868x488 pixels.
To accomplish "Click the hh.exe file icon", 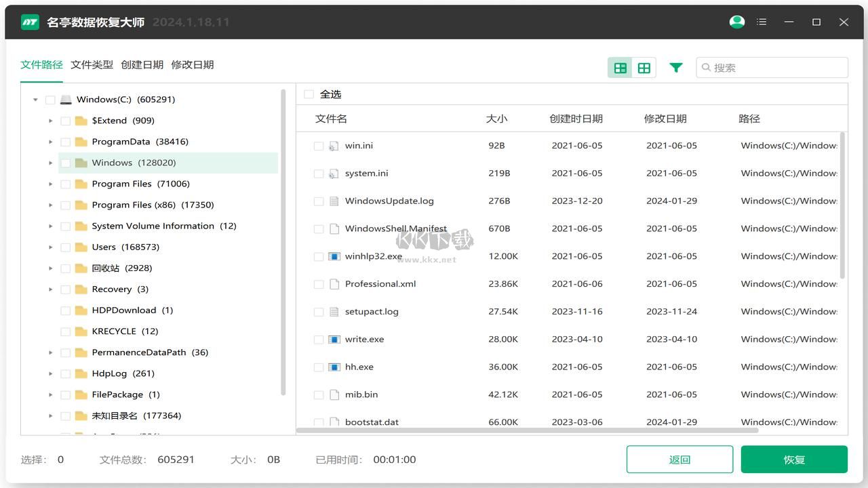I will (x=334, y=367).
